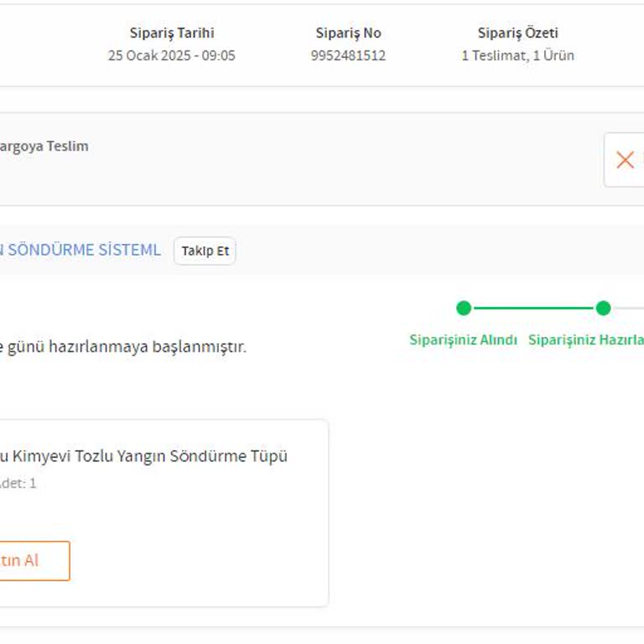The width and height of the screenshot is (644, 644).
Task: Click the Kargoya Teslim label
Action: click(44, 147)
